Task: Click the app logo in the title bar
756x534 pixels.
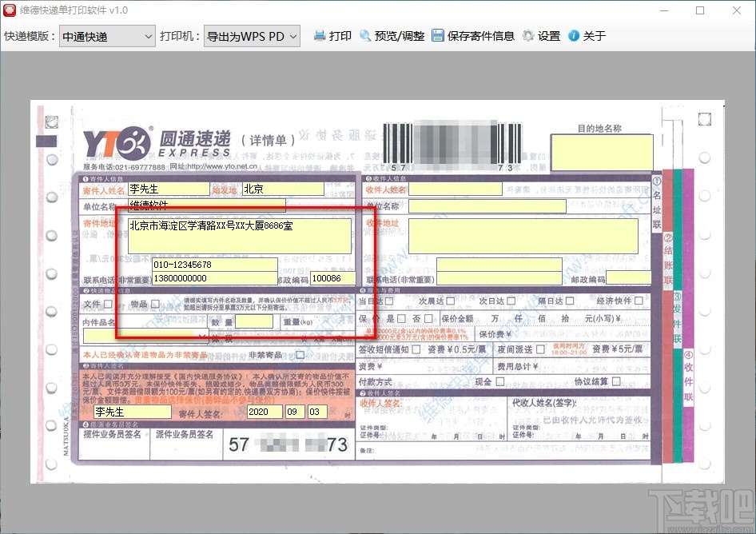Action: point(11,10)
